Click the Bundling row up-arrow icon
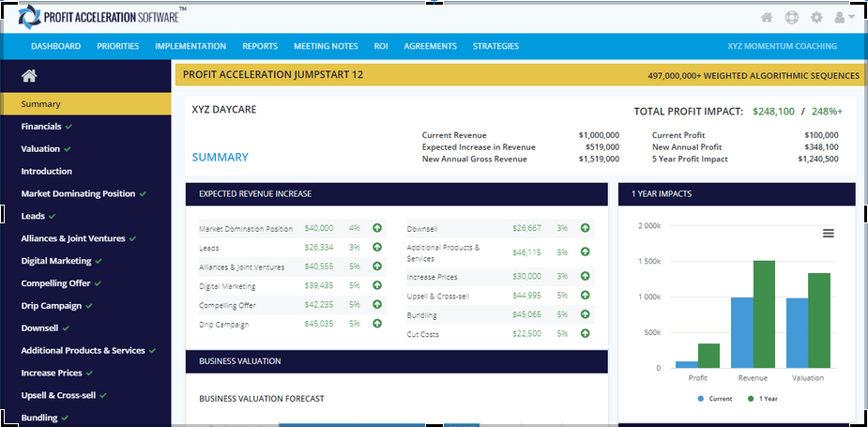Screen dimensions: 868x427 click(x=585, y=314)
